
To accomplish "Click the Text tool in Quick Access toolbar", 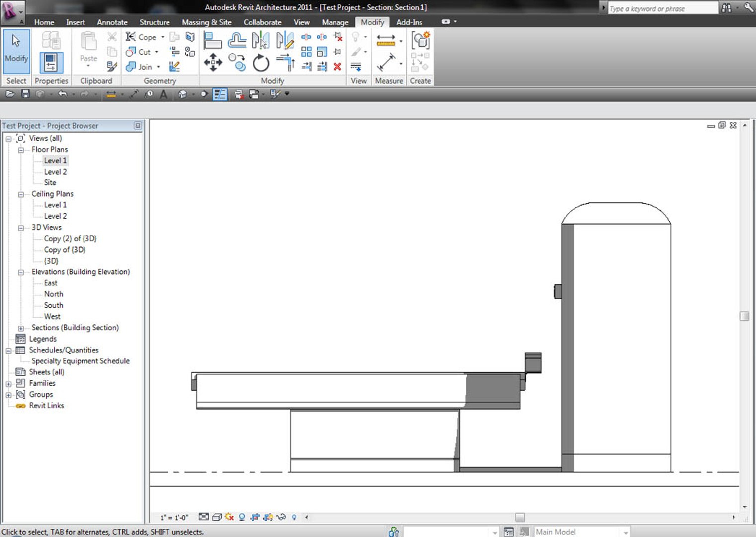I will point(163,94).
